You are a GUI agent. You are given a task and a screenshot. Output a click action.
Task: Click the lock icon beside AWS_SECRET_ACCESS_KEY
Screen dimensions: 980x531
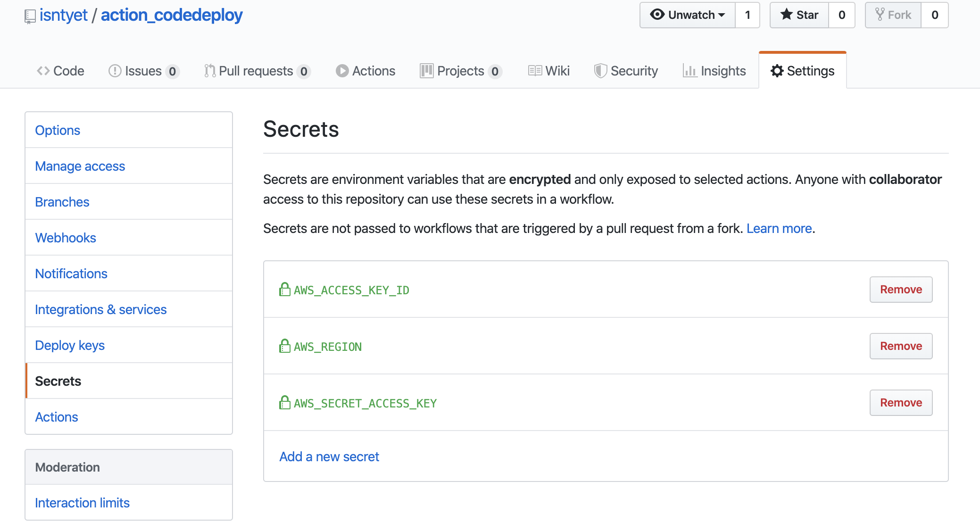[285, 402]
